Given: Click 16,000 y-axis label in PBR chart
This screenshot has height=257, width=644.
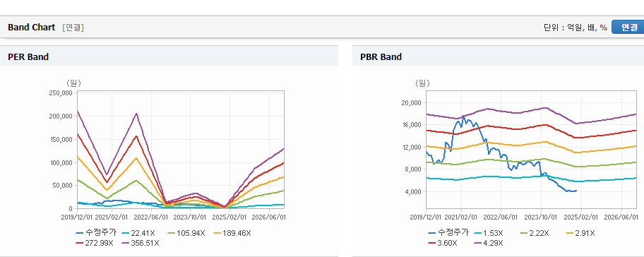Looking at the screenshot, I should (412, 125).
